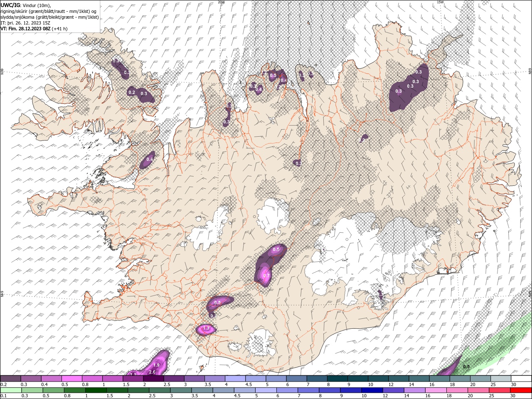The height and width of the screenshot is (399, 532).
Task: Click the valid time line 'VT: Fim. 28.12.2023 08Z'
Action: point(26,29)
